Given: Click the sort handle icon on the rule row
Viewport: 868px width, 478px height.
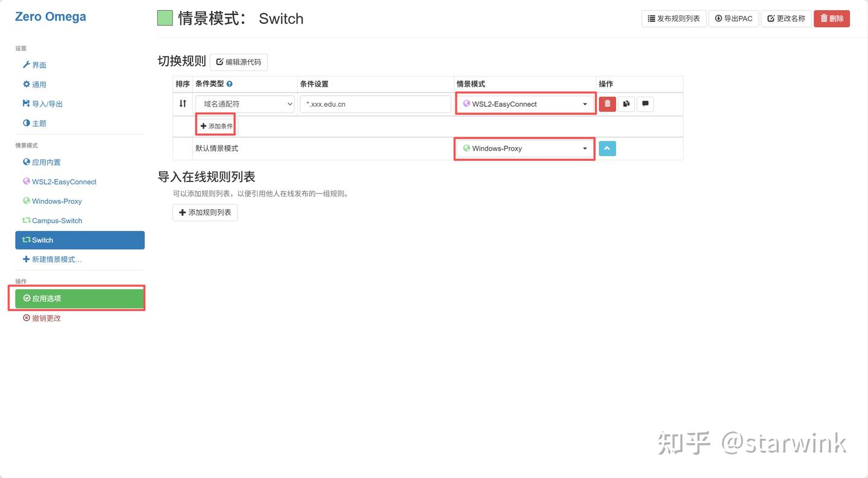Looking at the screenshot, I should pos(183,104).
